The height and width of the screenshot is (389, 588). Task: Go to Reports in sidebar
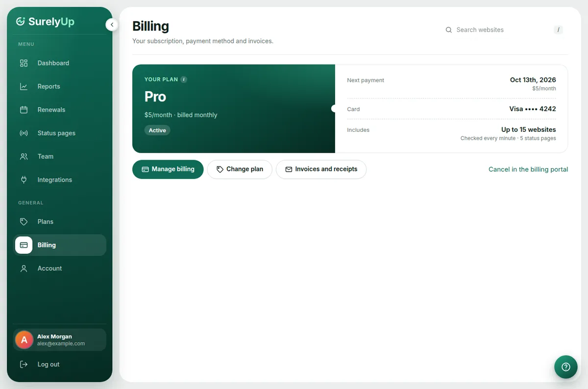coord(60,86)
